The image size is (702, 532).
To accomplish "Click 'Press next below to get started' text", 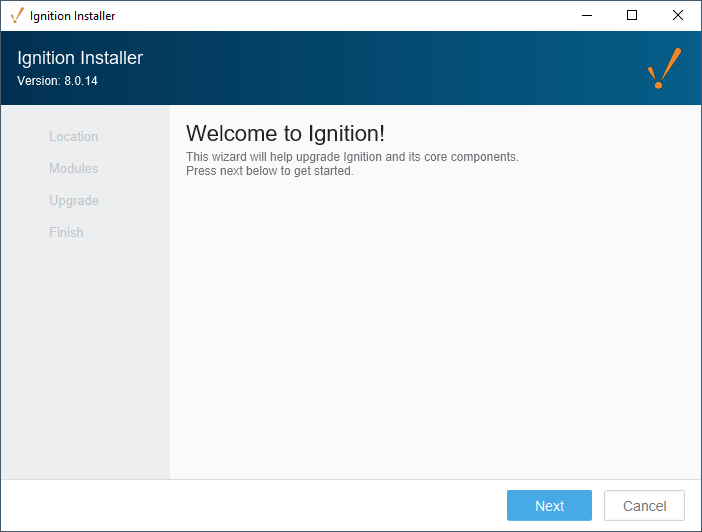I will (270, 171).
